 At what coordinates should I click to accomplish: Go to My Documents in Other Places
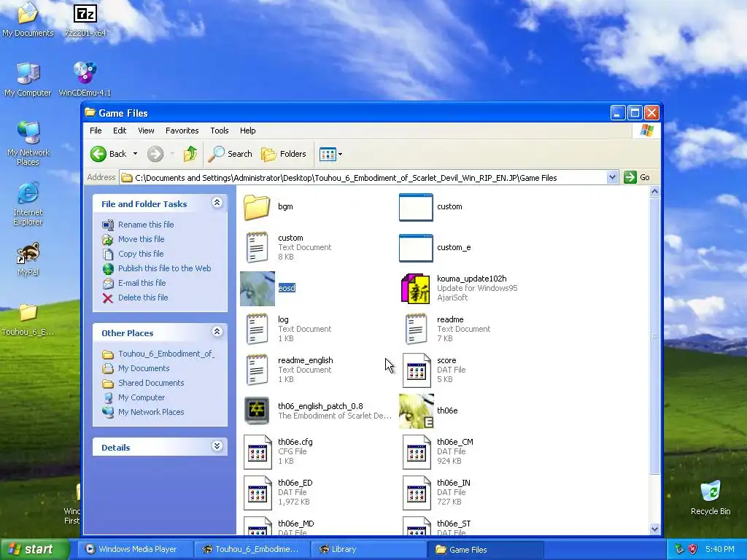point(144,368)
